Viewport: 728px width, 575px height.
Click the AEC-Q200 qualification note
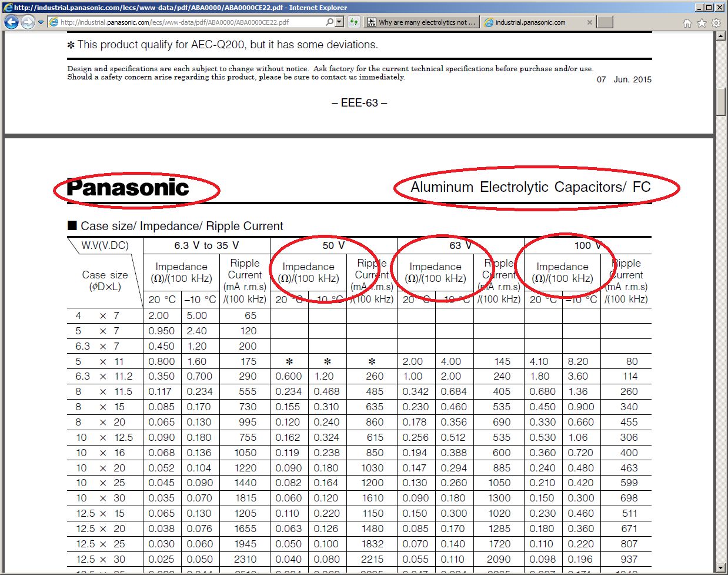click(x=222, y=45)
